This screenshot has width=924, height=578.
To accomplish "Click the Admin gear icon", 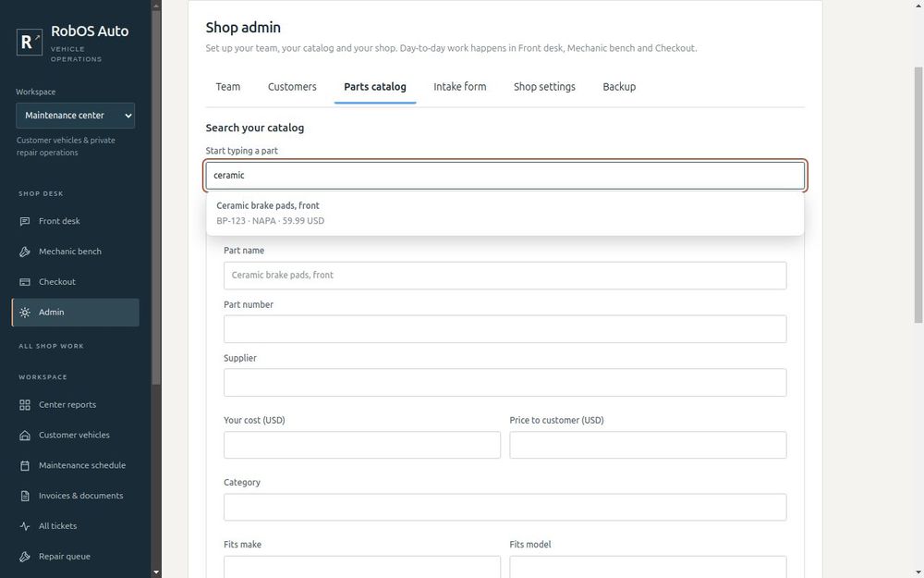I will point(25,313).
